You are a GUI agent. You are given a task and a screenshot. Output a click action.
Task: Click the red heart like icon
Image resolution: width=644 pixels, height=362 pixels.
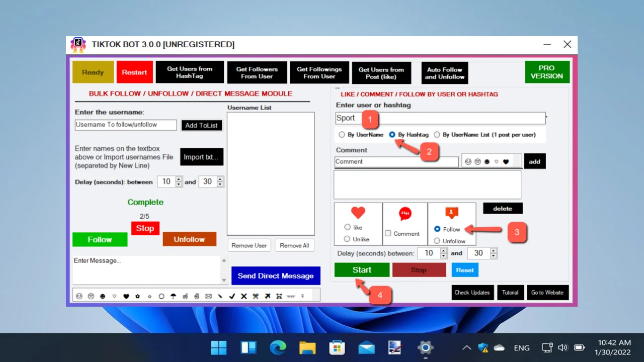[358, 213]
